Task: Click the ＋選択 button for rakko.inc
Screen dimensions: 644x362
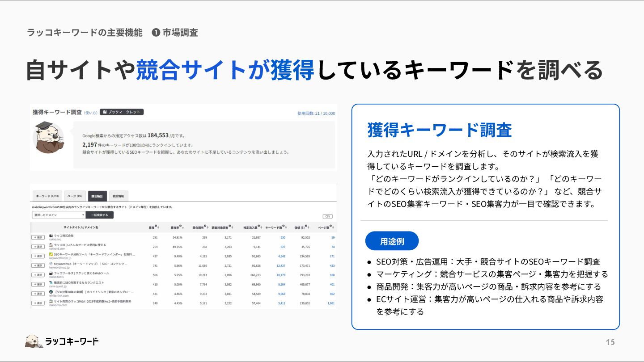Action: 38,237
